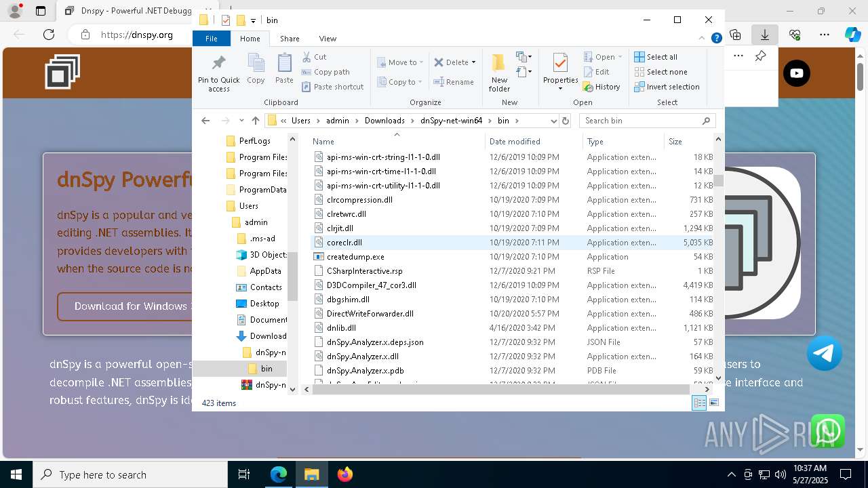Sort files by Name column

tap(397, 142)
